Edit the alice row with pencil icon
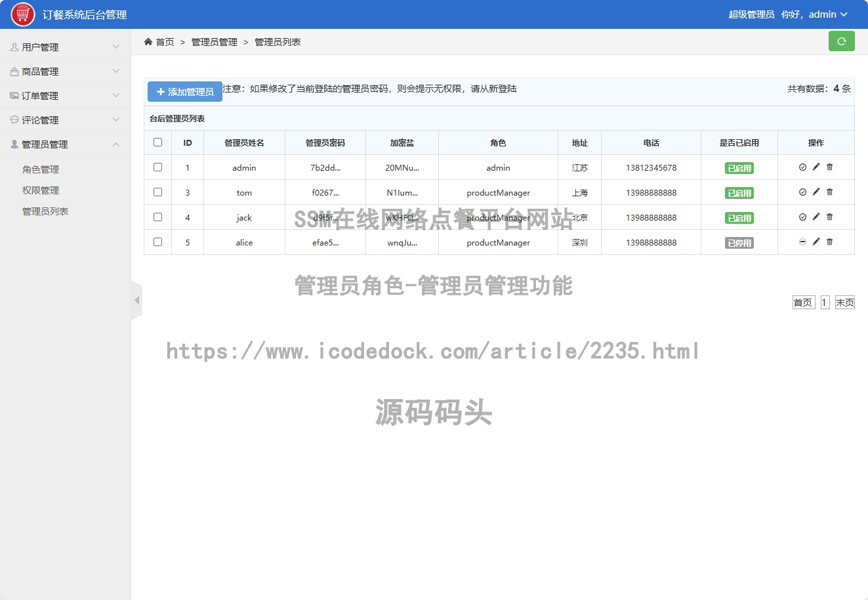This screenshot has height=600, width=868. pyautogui.click(x=816, y=242)
